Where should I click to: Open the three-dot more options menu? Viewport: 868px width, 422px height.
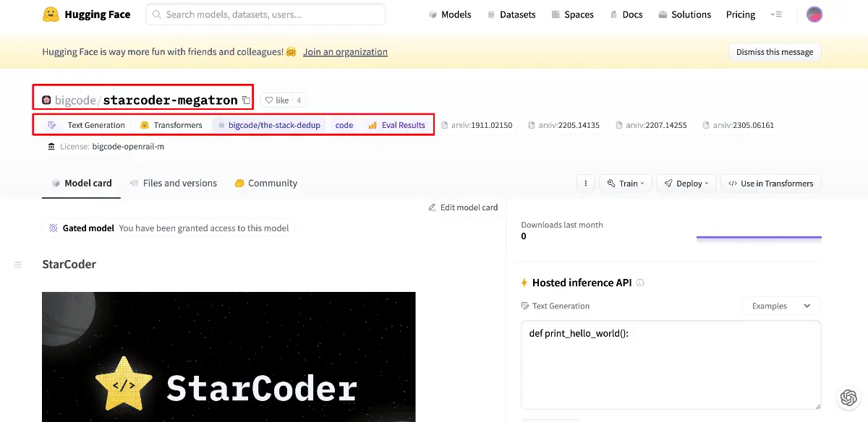click(x=585, y=184)
